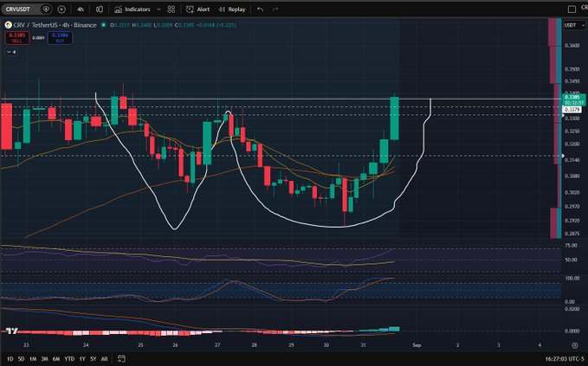Select the 1D date range
The width and height of the screenshot is (588, 366).
click(x=10, y=359)
